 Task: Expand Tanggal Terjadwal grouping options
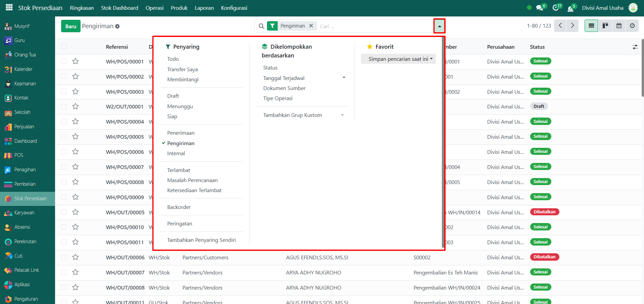coord(343,78)
